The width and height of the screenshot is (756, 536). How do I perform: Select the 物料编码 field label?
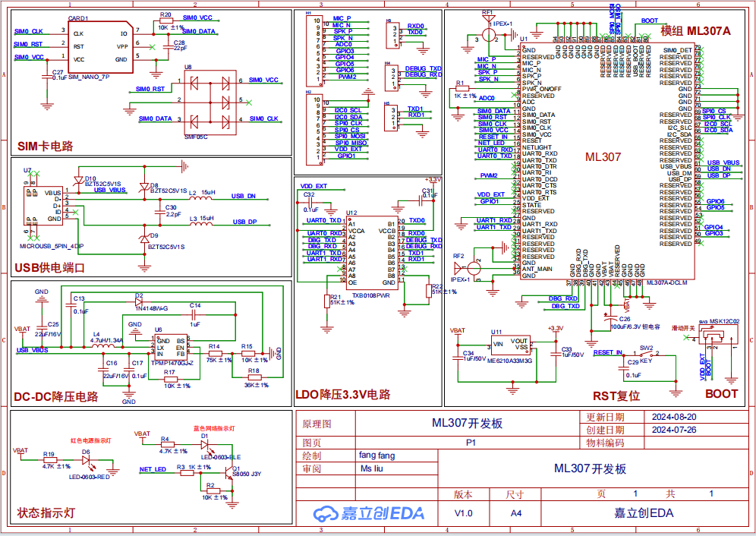[x=605, y=443]
